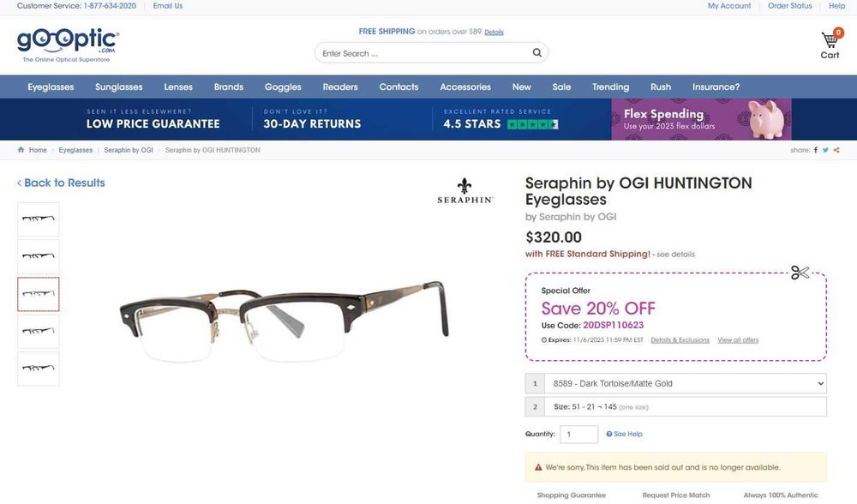Open the Brands menu

(x=229, y=87)
